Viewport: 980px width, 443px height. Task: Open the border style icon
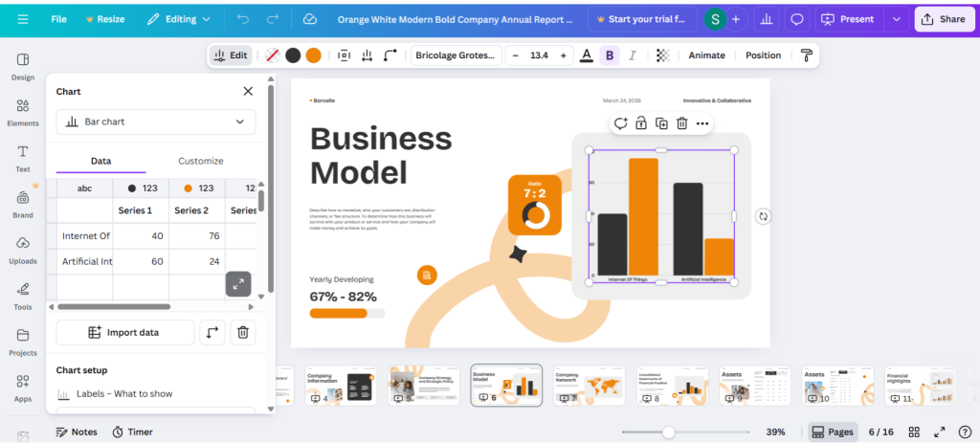pos(344,55)
